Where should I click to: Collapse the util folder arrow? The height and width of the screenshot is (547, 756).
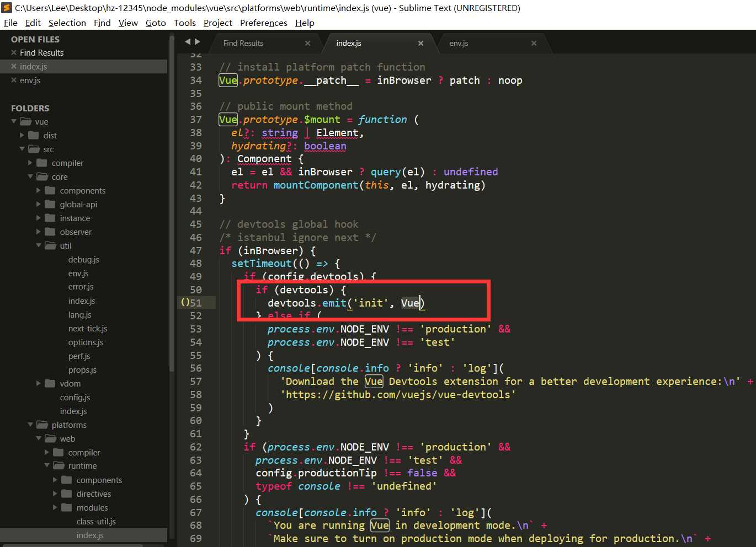[x=39, y=245]
